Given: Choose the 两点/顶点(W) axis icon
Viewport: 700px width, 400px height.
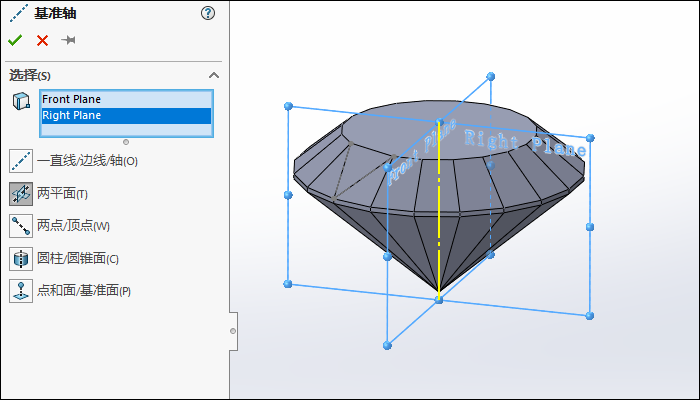Looking at the screenshot, I should tap(21, 226).
